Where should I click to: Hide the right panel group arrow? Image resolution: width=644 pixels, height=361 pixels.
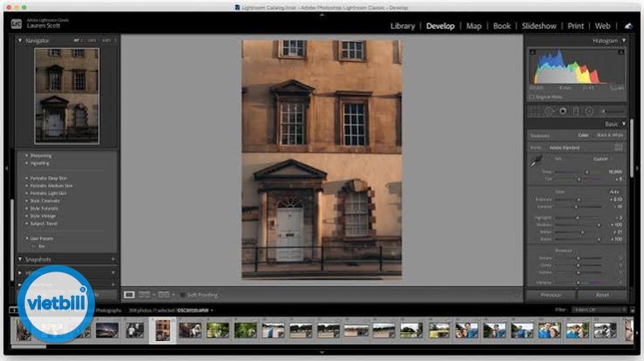(638, 168)
